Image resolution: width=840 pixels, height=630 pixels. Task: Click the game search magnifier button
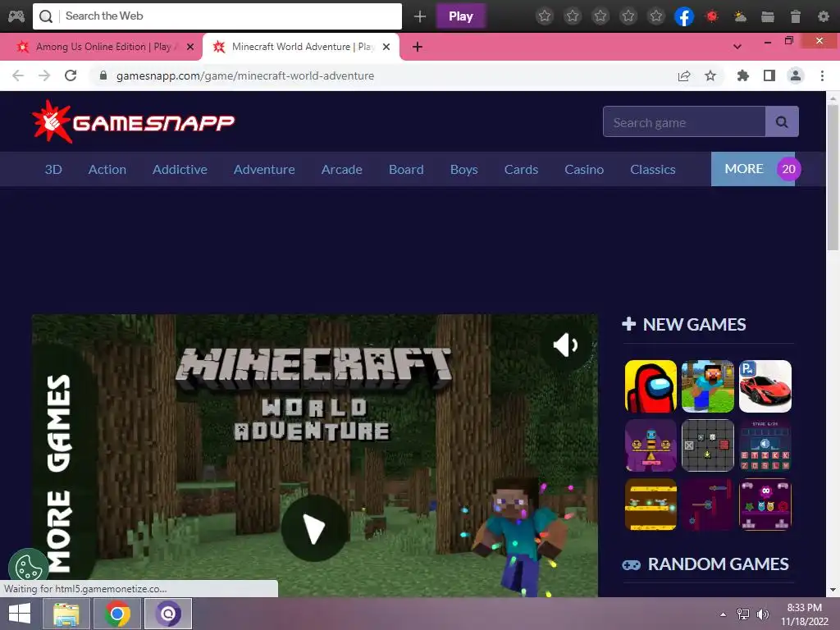pos(782,122)
